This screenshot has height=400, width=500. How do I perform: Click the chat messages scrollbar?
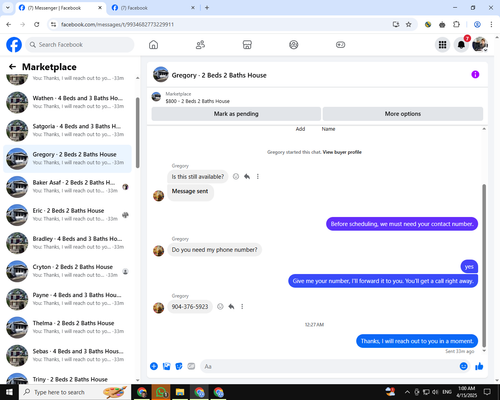click(x=484, y=265)
